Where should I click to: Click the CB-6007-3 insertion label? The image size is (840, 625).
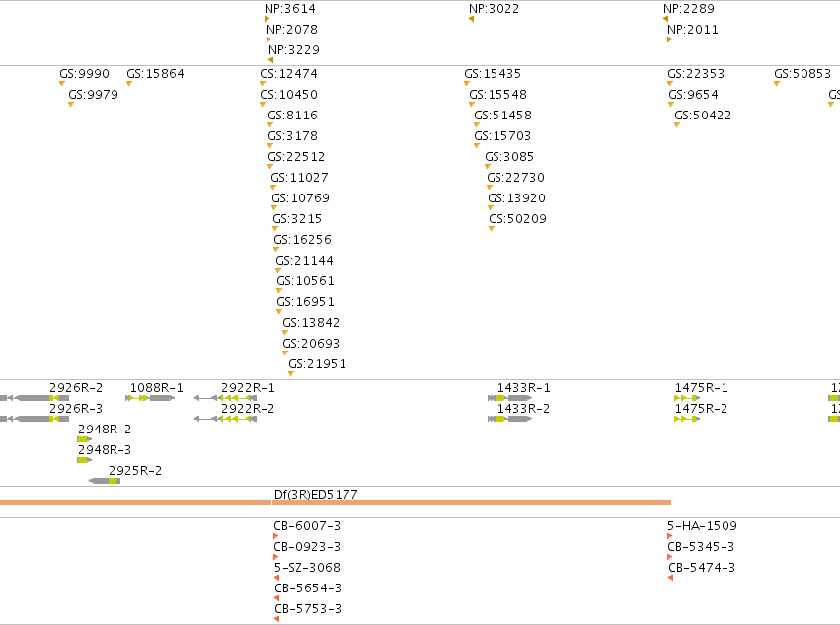coord(307,526)
